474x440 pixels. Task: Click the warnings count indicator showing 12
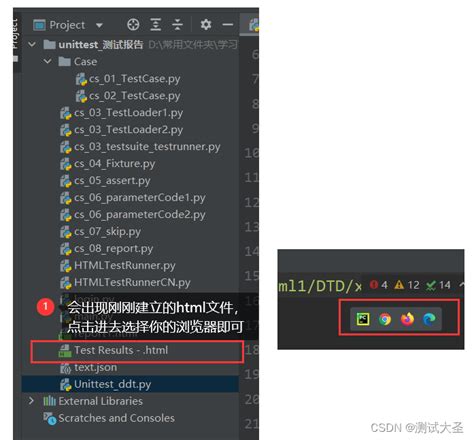[x=407, y=285]
